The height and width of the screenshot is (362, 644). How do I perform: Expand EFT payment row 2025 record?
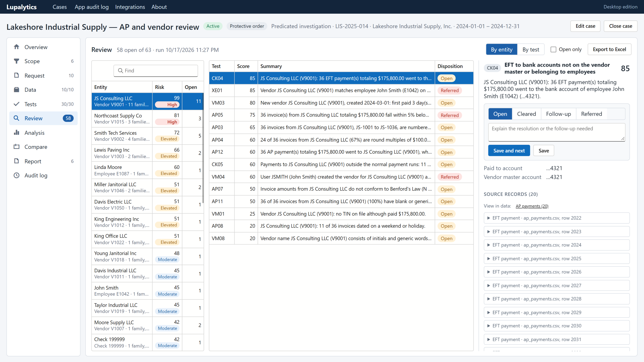tap(556, 258)
